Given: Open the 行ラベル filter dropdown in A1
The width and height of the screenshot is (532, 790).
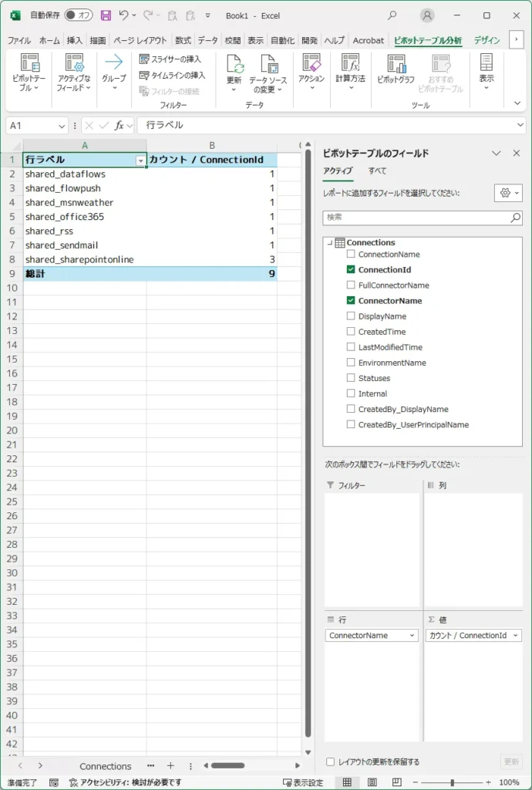Looking at the screenshot, I should coord(140,160).
